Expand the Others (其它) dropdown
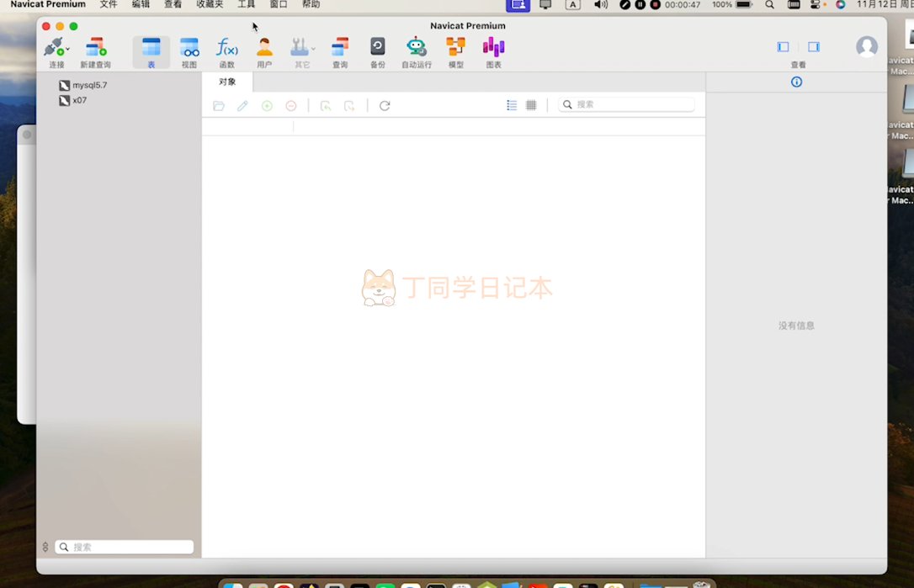Screen dimensions: 914x588 coord(314,49)
